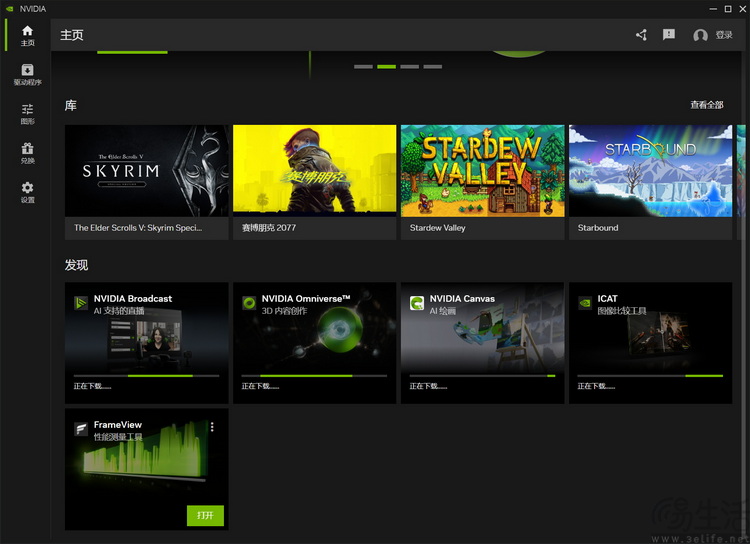Click the 'Stardew Valley' title text
The width and height of the screenshot is (750, 544).
(437, 228)
